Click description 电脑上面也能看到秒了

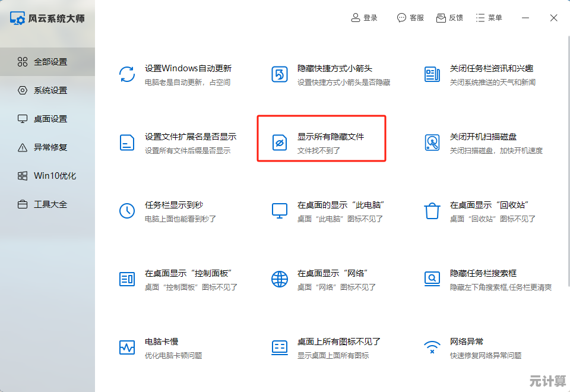[x=180, y=219]
